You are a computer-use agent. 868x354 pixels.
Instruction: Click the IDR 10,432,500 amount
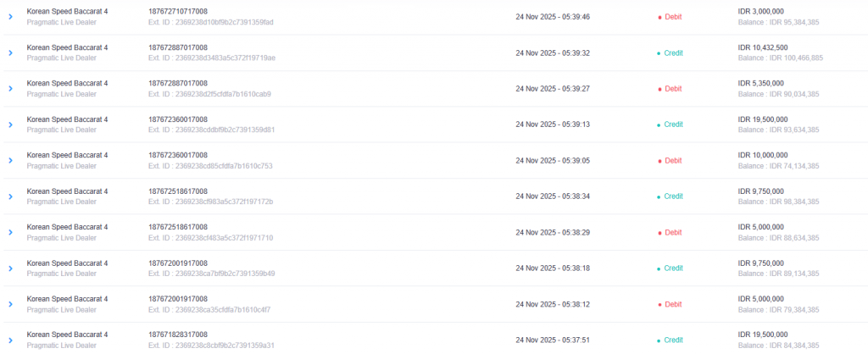[763, 47]
